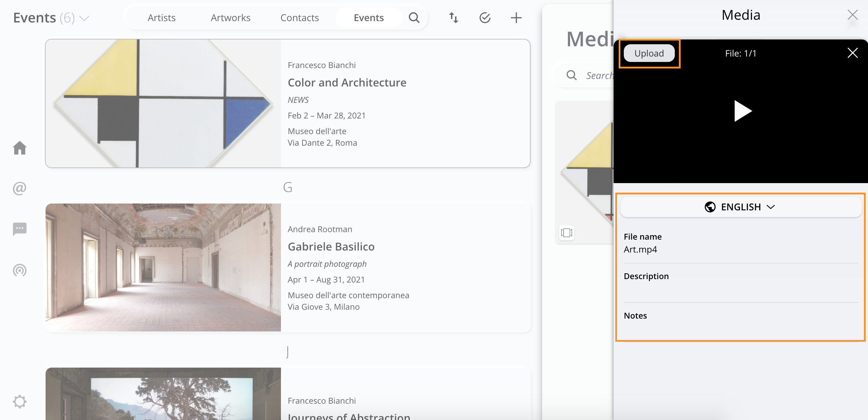Image resolution: width=868 pixels, height=420 pixels.
Task: Play the Art.mp4 video
Action: [x=742, y=111]
